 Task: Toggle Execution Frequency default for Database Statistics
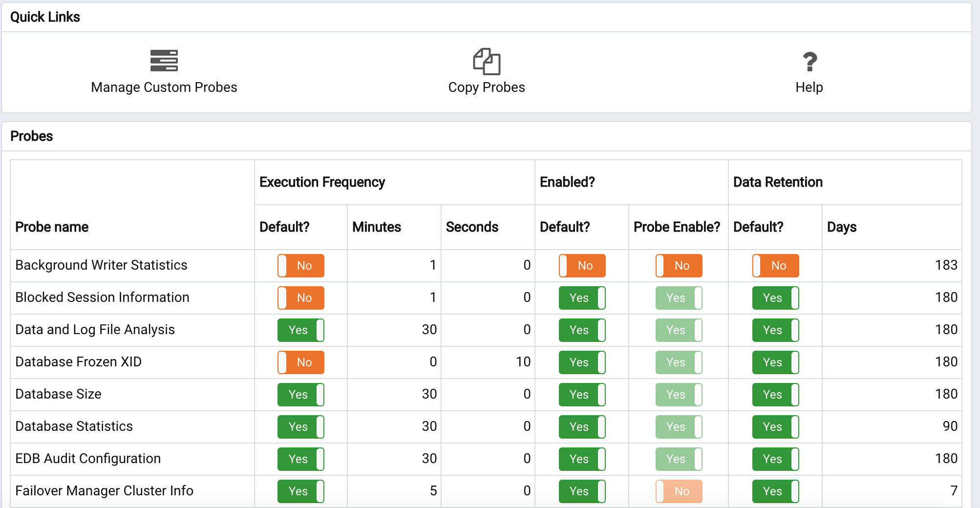[x=301, y=427]
